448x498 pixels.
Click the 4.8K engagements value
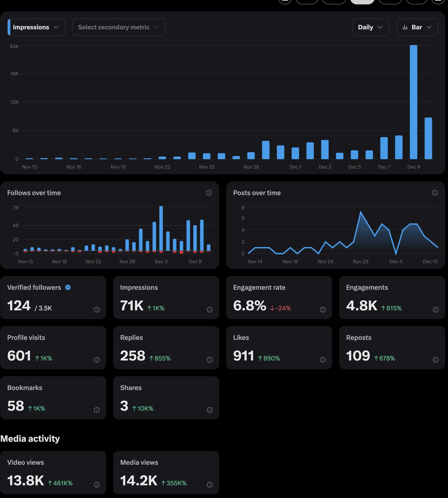(x=362, y=306)
